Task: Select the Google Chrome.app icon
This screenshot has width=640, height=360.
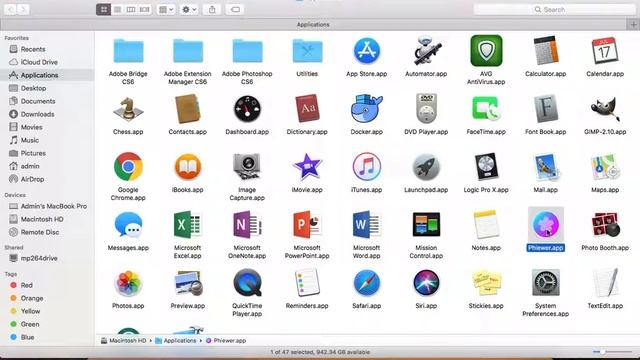Action: coord(128,167)
